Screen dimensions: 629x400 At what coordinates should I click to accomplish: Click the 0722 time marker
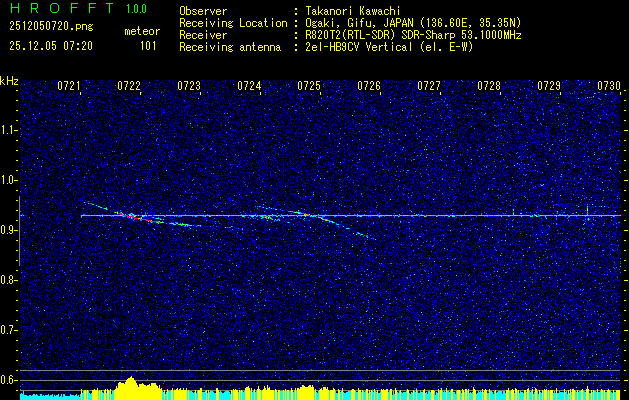pos(129,86)
